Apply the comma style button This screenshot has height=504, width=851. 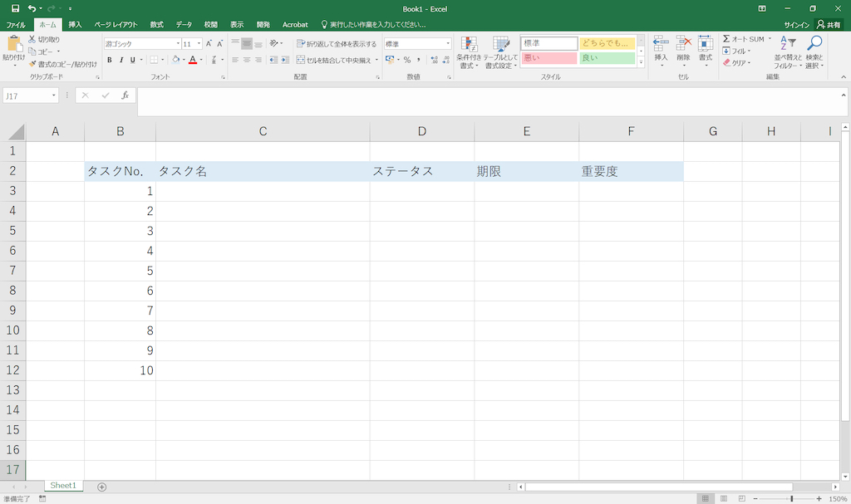(419, 60)
